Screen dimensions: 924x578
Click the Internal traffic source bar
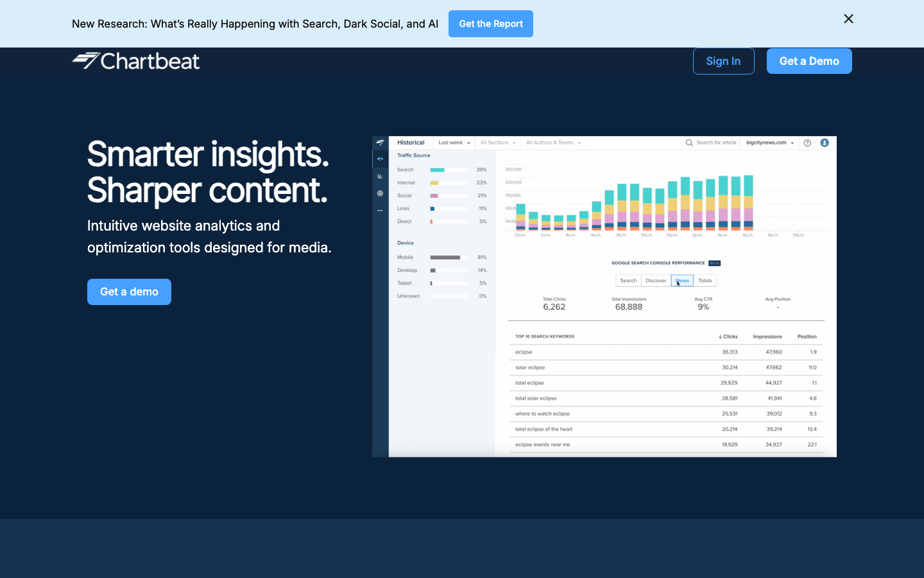[449, 183]
